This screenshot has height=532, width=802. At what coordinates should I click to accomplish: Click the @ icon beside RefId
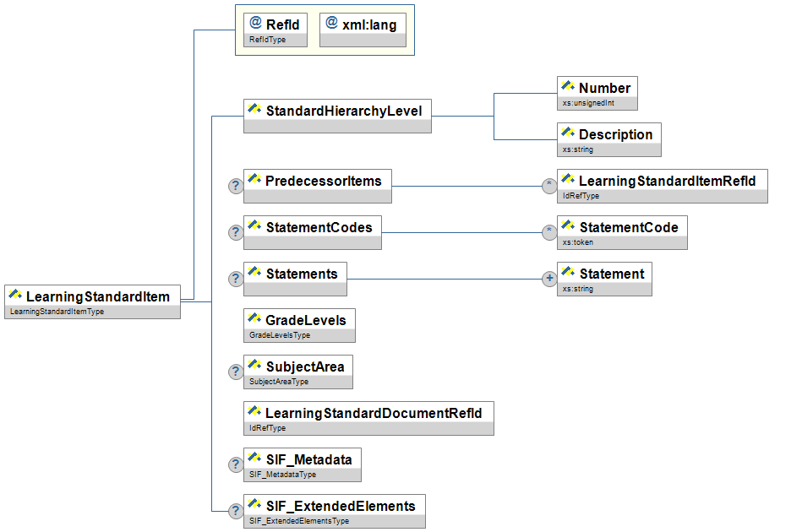(255, 24)
